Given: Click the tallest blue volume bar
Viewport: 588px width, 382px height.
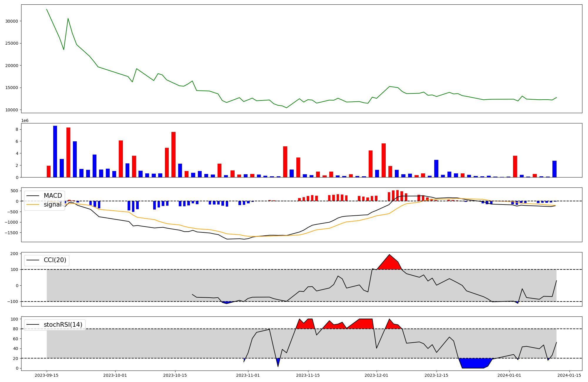Looking at the screenshot, I should 55,151.
